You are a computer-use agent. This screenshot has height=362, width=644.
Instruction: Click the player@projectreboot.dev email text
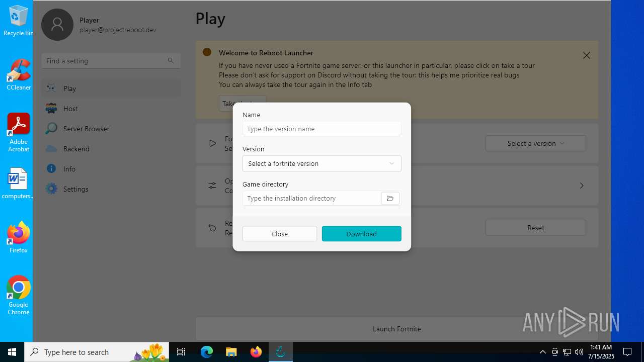coord(118,30)
